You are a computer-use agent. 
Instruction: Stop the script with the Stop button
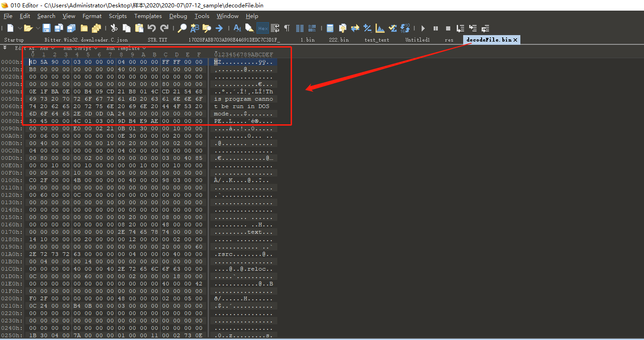(x=448, y=28)
